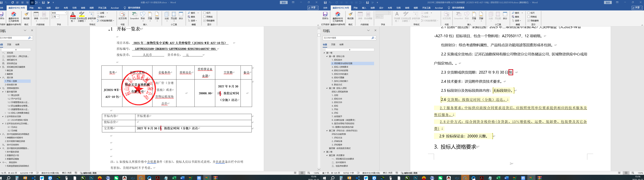Click 替换 replace in left window ribbon

[x=191, y=17]
